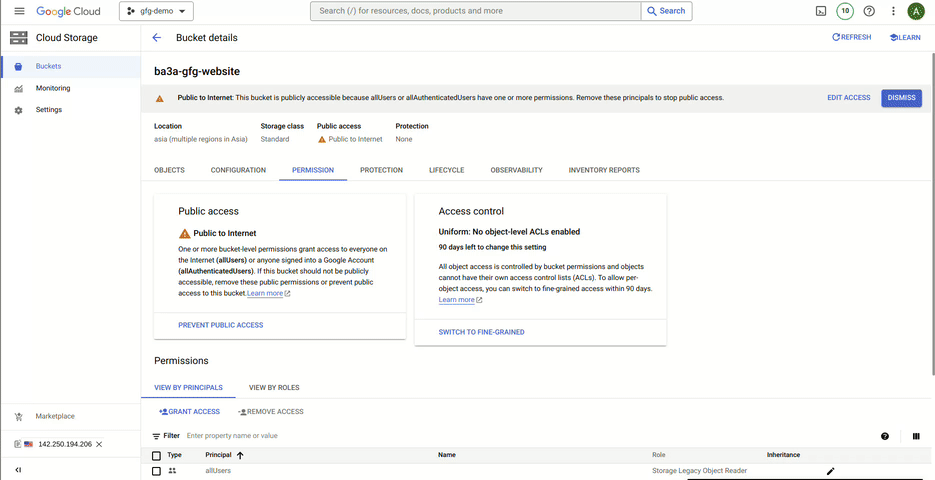Click the Settings gear icon
This screenshot has width=935, height=480.
click(x=18, y=110)
